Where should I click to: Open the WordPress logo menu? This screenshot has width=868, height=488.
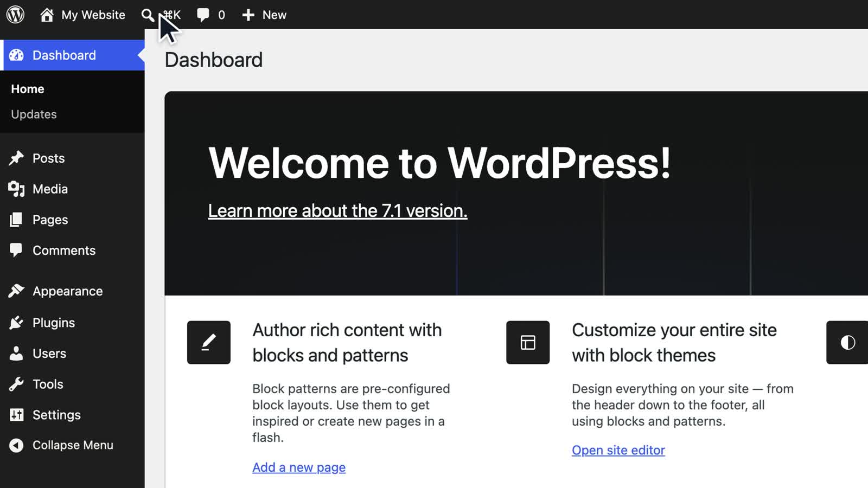(x=15, y=15)
